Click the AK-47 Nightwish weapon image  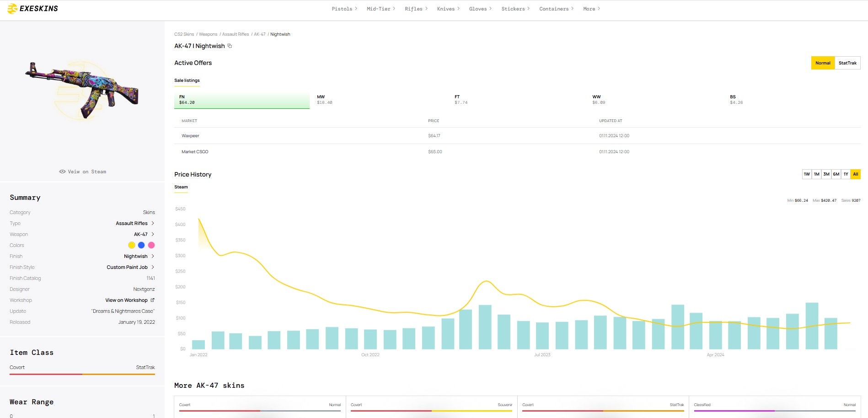pyautogui.click(x=82, y=90)
